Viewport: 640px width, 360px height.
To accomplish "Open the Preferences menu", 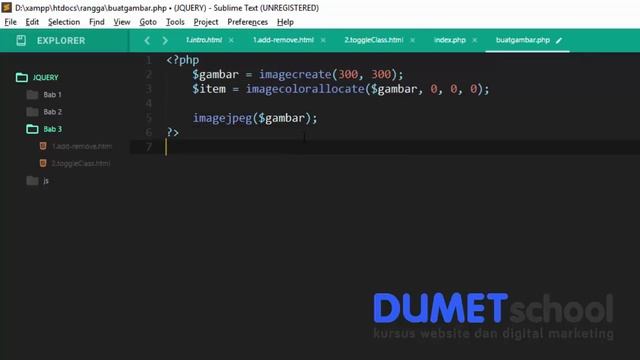I will click(x=247, y=22).
